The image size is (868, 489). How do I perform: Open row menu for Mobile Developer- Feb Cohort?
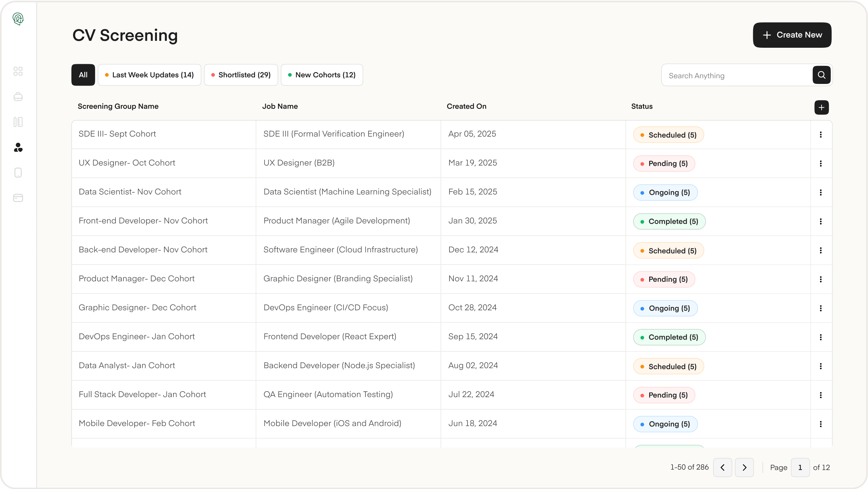coord(821,424)
